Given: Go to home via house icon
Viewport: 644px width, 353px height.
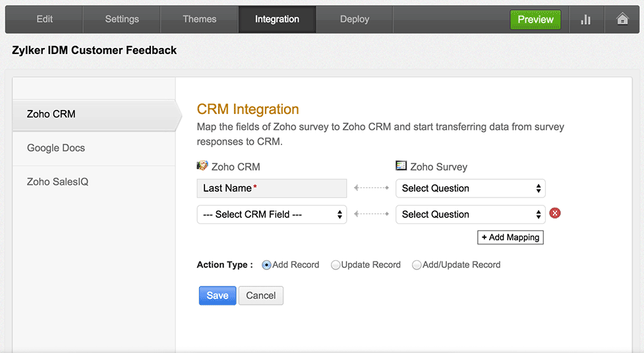Looking at the screenshot, I should (622, 19).
